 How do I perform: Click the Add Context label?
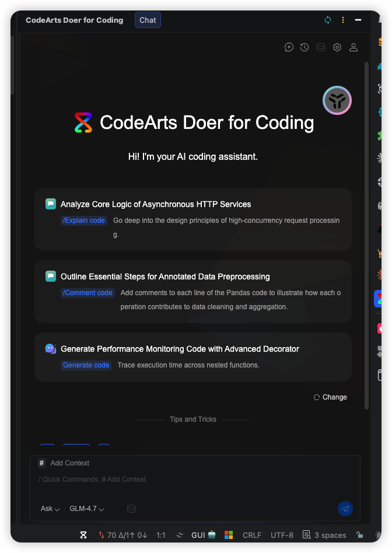[70, 463]
